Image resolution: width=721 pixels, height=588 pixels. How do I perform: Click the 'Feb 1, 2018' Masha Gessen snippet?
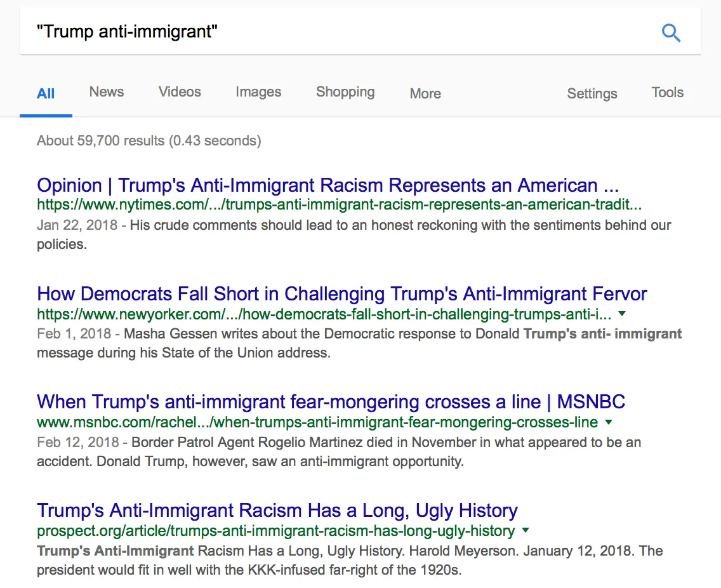(x=359, y=344)
